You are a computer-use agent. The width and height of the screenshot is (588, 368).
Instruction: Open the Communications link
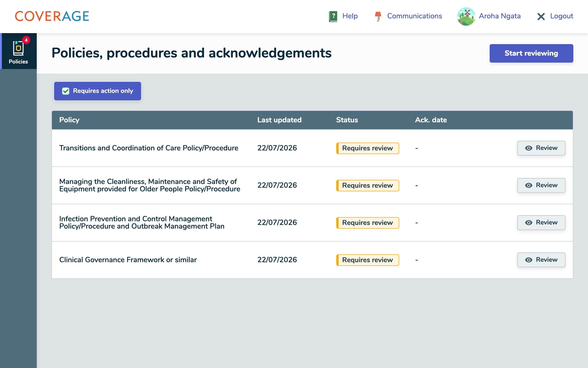[x=414, y=16]
